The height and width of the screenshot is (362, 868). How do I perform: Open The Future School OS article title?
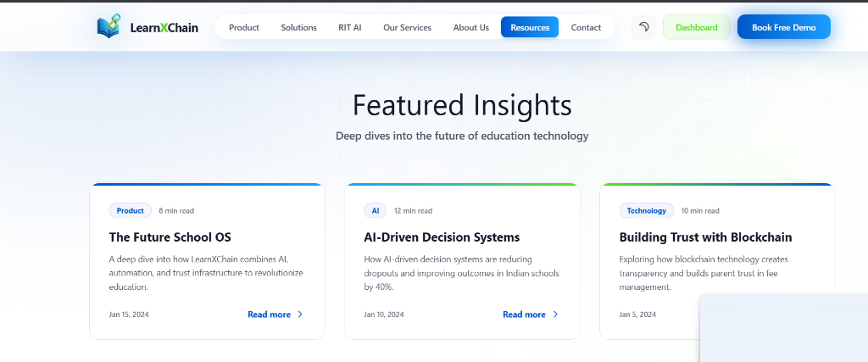[x=170, y=237]
